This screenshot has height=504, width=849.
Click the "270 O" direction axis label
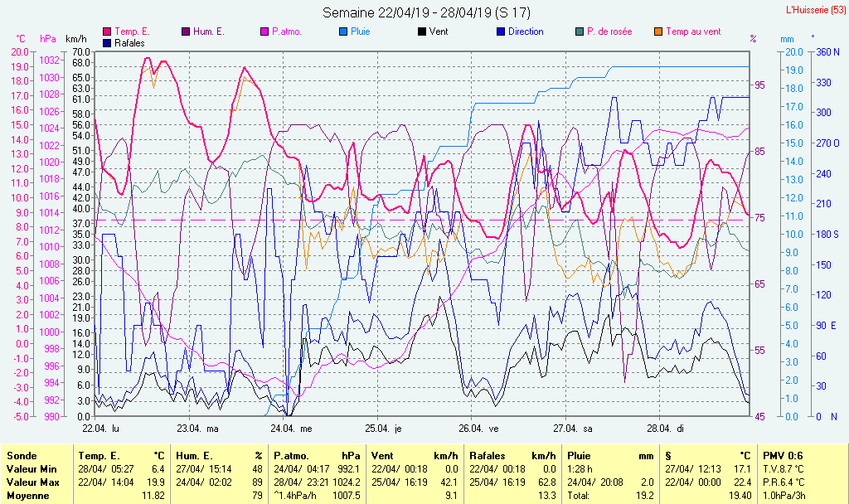[x=828, y=143]
